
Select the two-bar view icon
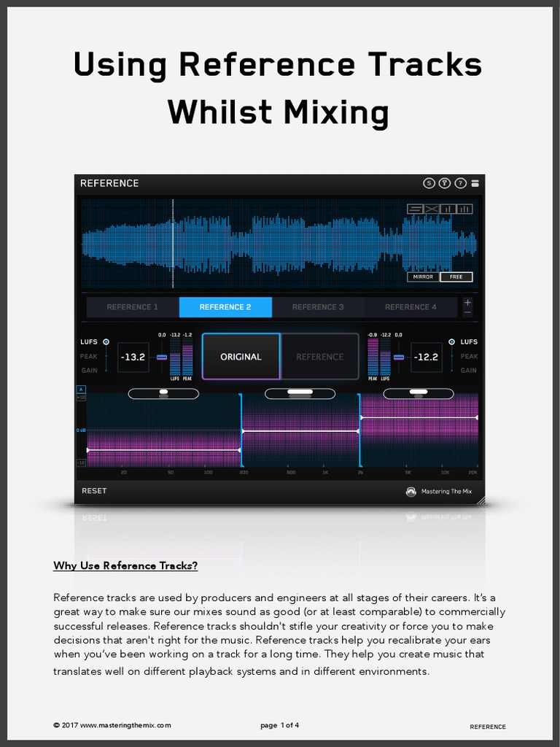tap(448, 209)
